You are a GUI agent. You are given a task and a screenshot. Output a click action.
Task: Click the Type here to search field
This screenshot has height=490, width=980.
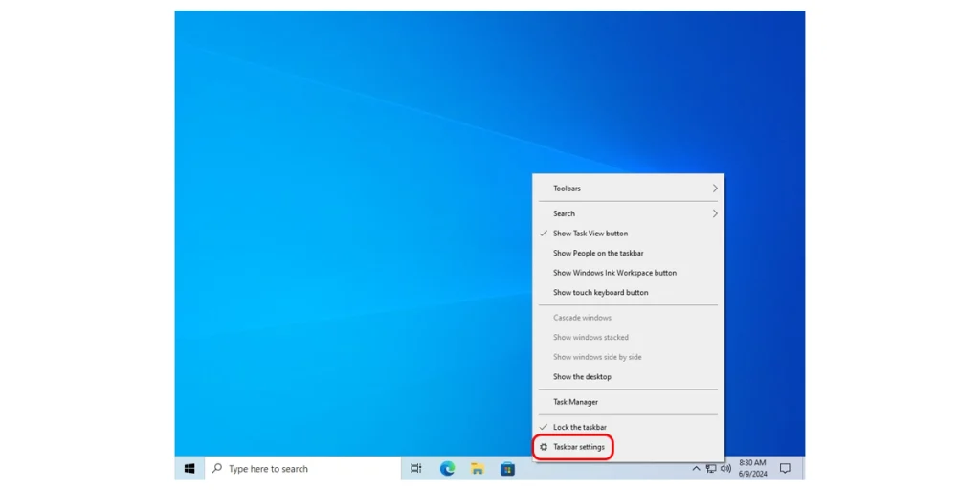[302, 468]
